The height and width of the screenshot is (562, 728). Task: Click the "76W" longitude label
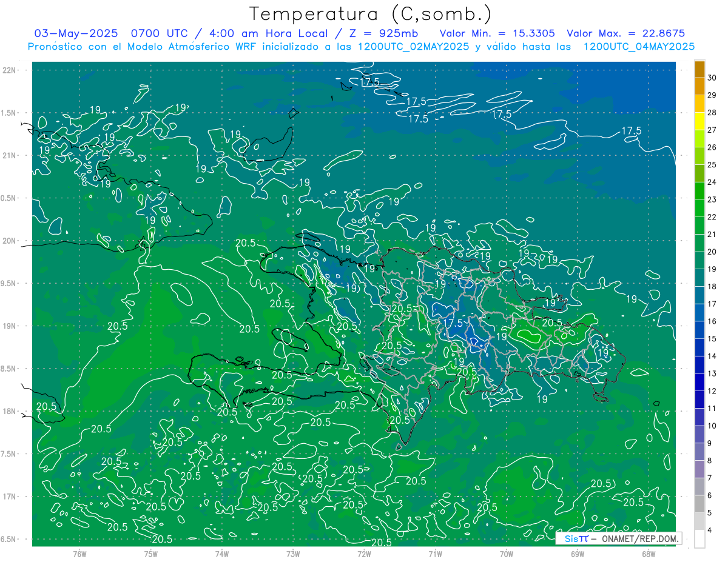79,554
